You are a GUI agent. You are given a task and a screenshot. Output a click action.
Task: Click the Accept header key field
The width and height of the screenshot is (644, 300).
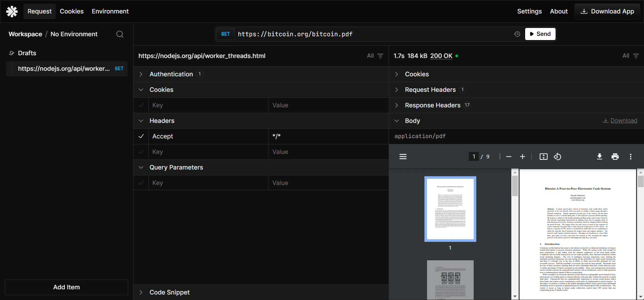(x=208, y=136)
